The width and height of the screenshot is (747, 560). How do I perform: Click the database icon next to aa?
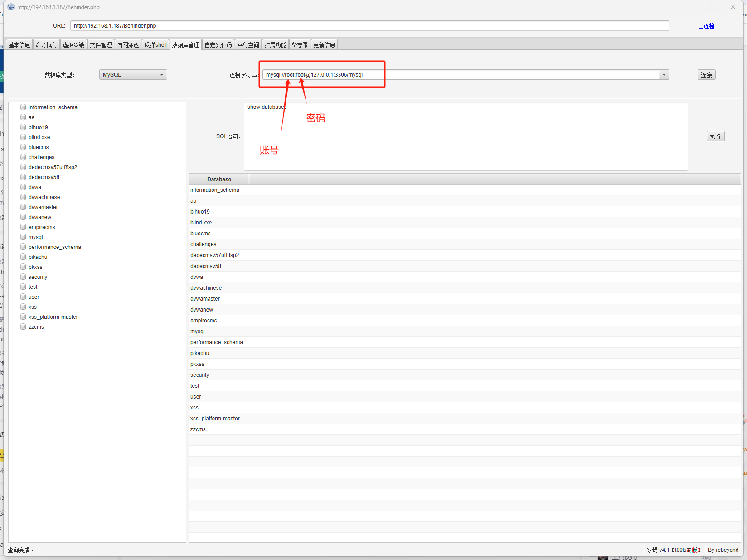click(x=23, y=117)
